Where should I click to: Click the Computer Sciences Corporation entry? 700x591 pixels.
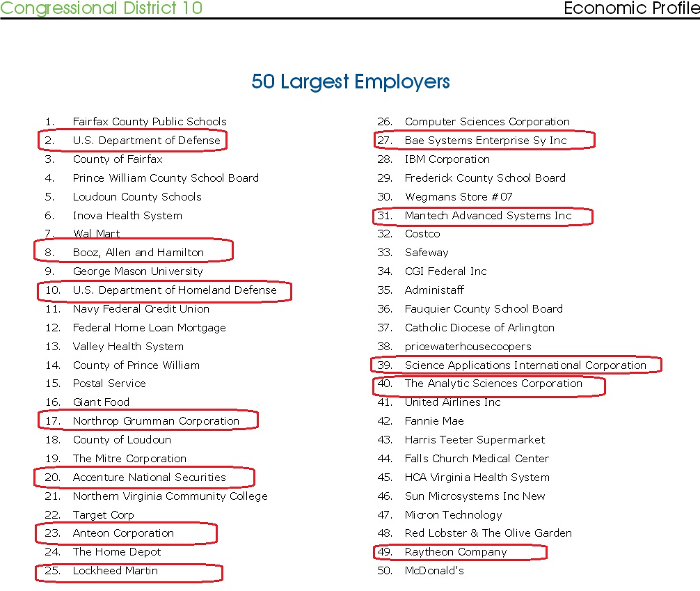(x=487, y=122)
